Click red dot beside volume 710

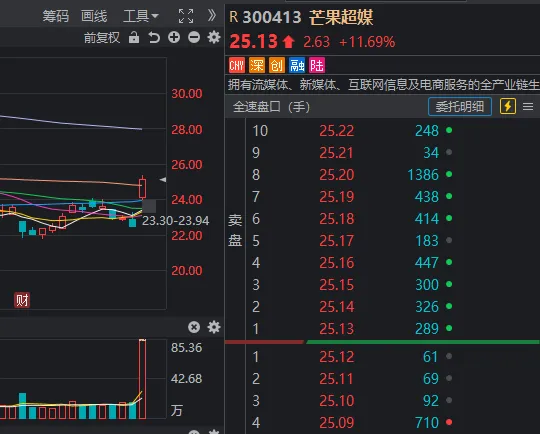click(x=449, y=422)
